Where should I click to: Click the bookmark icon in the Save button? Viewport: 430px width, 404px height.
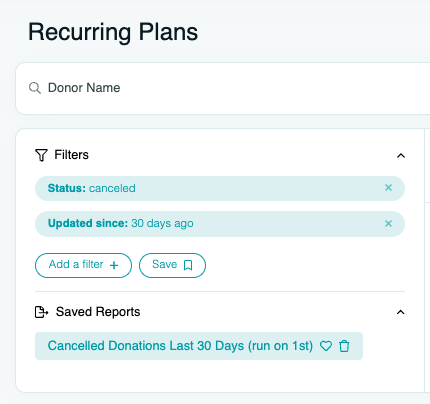click(188, 265)
